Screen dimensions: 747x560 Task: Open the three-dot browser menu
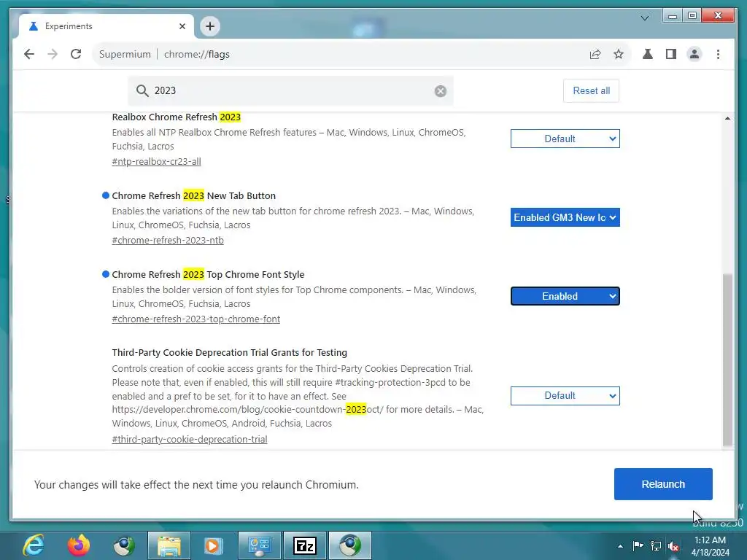pyautogui.click(x=718, y=54)
